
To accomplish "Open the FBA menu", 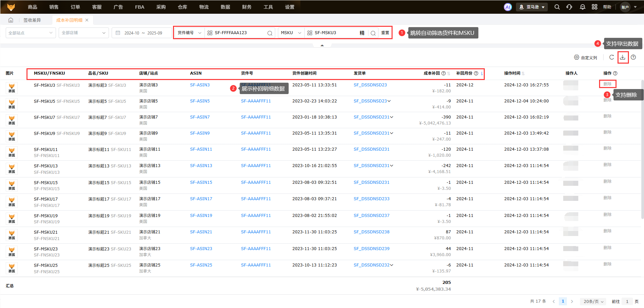I will (x=139, y=7).
